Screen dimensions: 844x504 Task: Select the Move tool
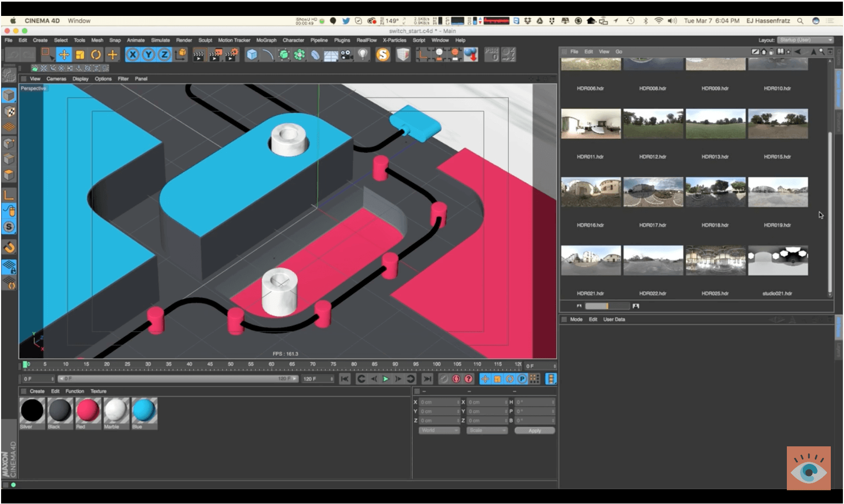[x=64, y=54]
